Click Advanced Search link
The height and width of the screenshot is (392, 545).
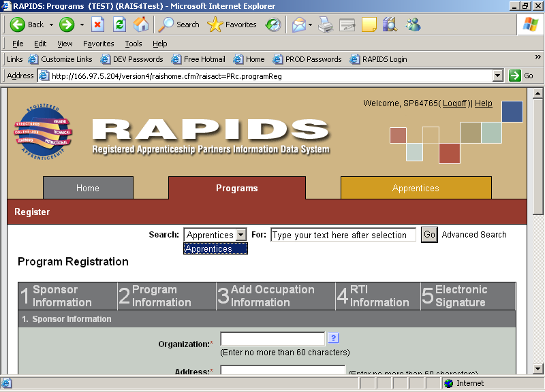click(474, 235)
